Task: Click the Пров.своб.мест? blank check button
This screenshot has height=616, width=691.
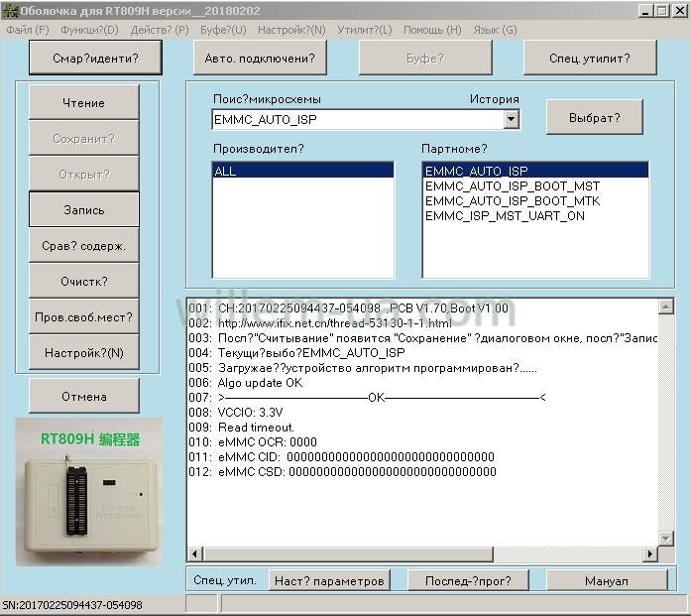Action: coord(83,316)
